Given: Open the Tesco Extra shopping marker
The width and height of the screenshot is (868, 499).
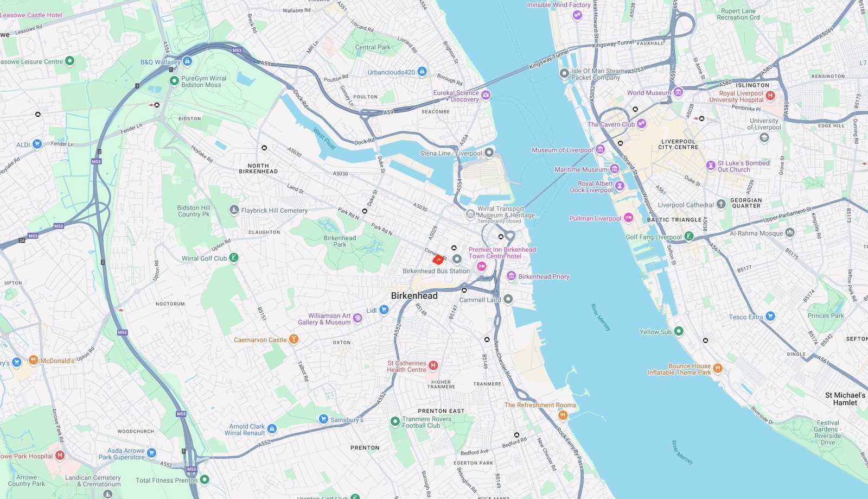Looking at the screenshot, I should (770, 316).
